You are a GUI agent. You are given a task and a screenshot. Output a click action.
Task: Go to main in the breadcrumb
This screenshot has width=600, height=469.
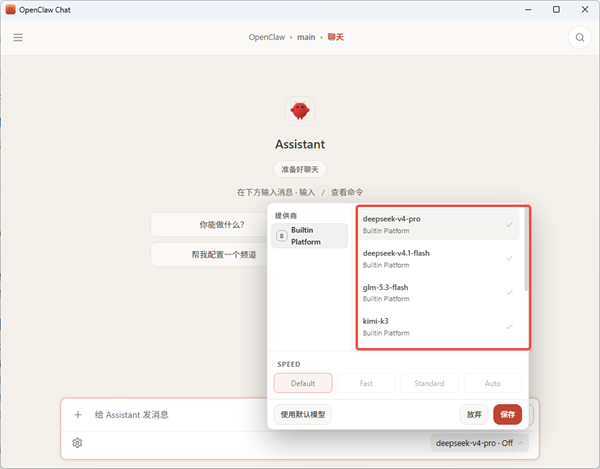[x=306, y=37]
